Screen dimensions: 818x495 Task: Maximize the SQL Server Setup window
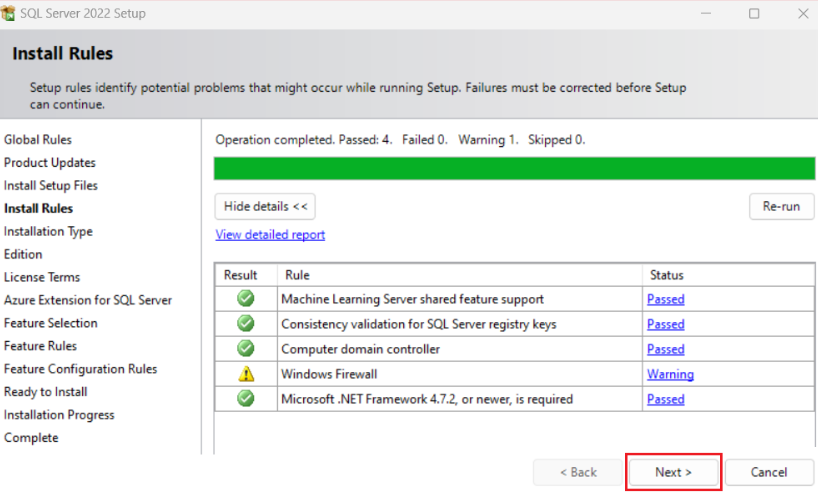tap(754, 14)
